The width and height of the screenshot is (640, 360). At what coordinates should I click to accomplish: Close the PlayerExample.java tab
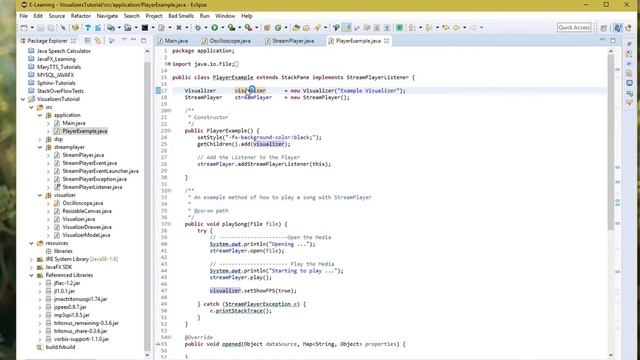click(x=386, y=41)
